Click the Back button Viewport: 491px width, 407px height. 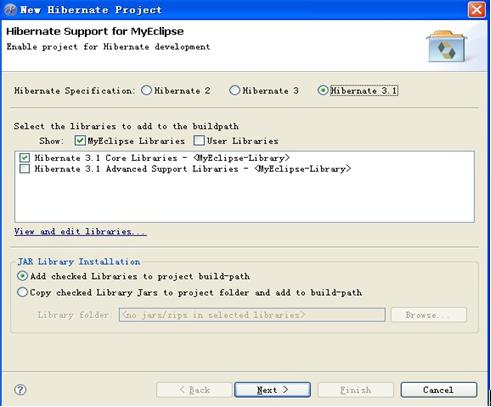(194, 390)
